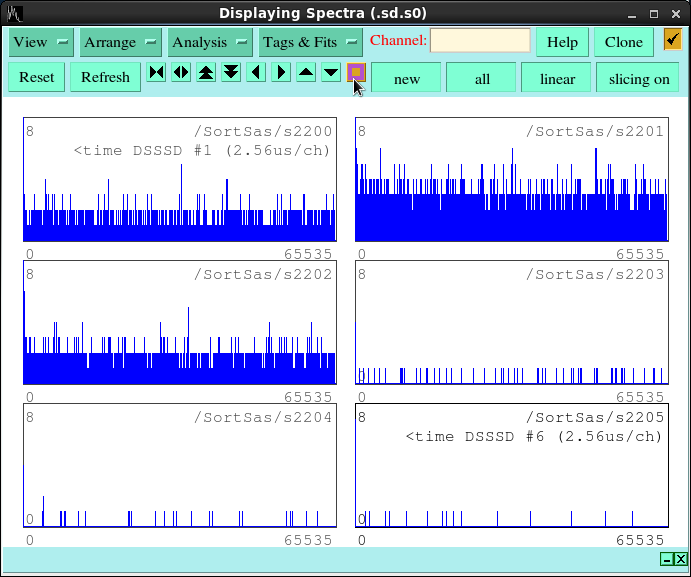Toggle the orange checkmark box beside Clone

click(673, 40)
